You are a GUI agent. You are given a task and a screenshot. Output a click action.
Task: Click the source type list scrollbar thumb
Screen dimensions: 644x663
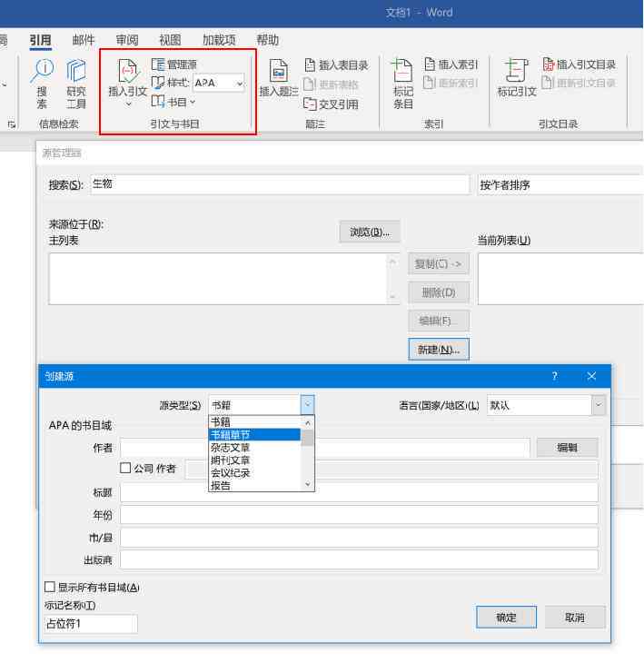point(307,438)
